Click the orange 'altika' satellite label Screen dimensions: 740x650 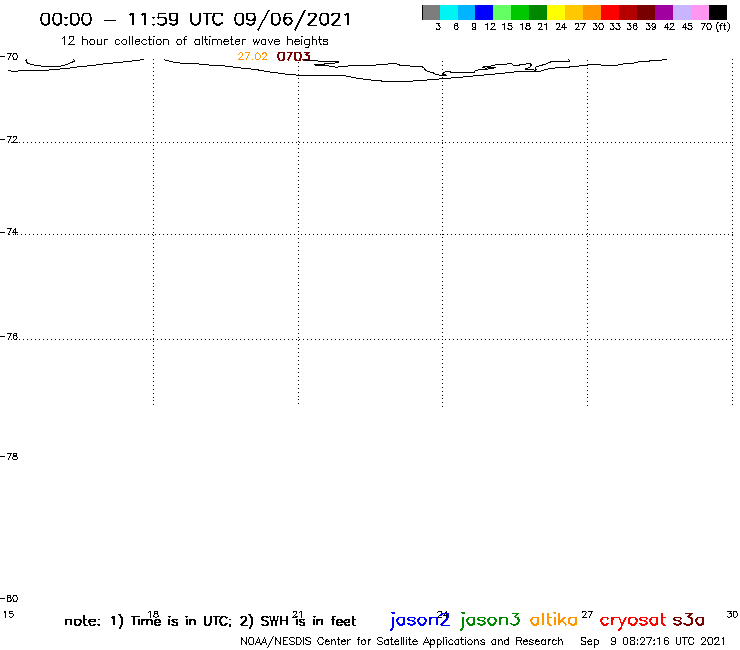(x=554, y=620)
